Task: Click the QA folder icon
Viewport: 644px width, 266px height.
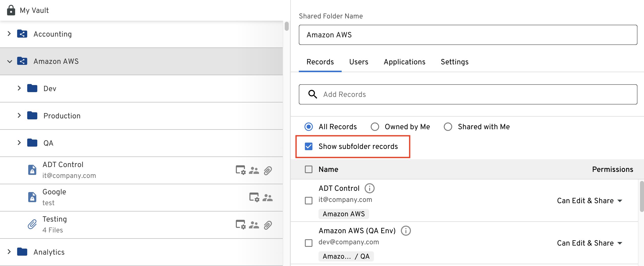Action: 32,143
